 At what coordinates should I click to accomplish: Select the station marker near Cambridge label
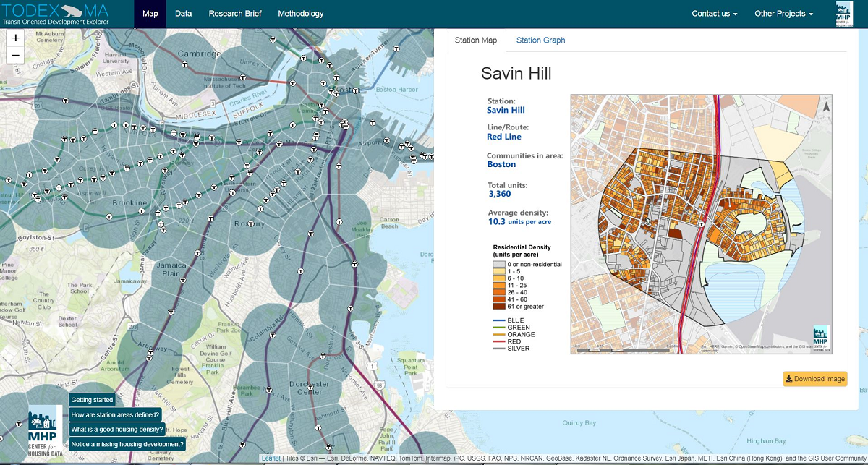tap(185, 64)
